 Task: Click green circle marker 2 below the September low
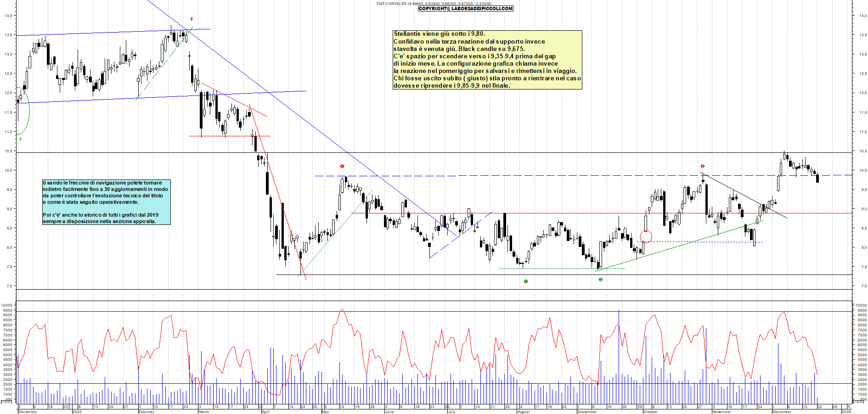[x=601, y=280]
